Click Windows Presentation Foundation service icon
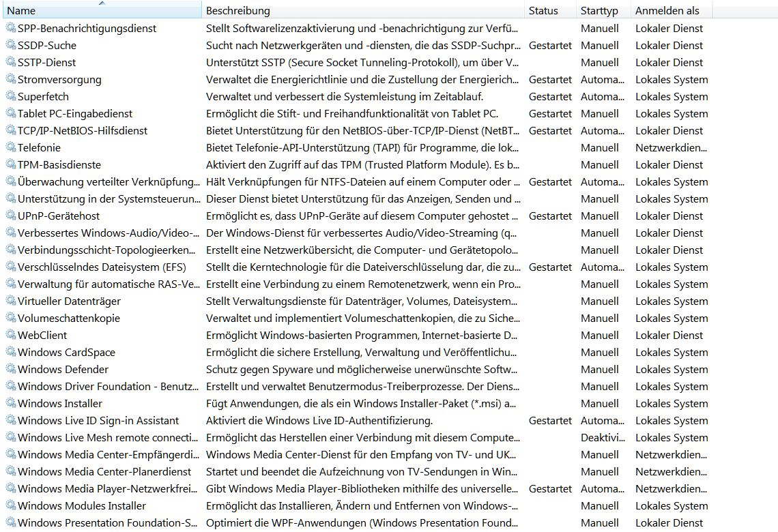This screenshot has height=532, width=778. pyautogui.click(x=10, y=522)
